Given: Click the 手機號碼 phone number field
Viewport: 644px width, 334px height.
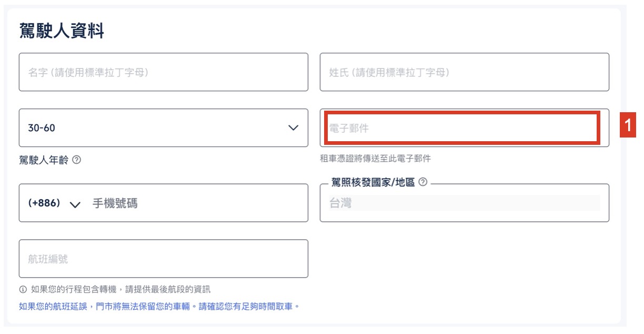Looking at the screenshot, I should click(195, 203).
